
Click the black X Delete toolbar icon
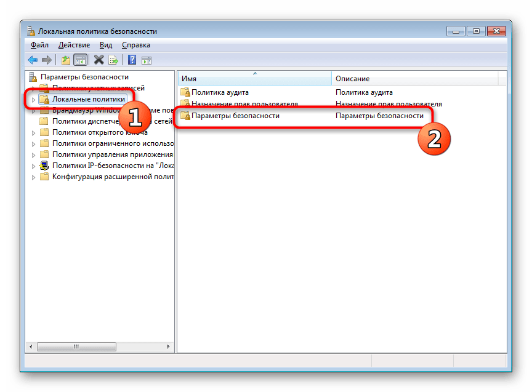click(99, 60)
